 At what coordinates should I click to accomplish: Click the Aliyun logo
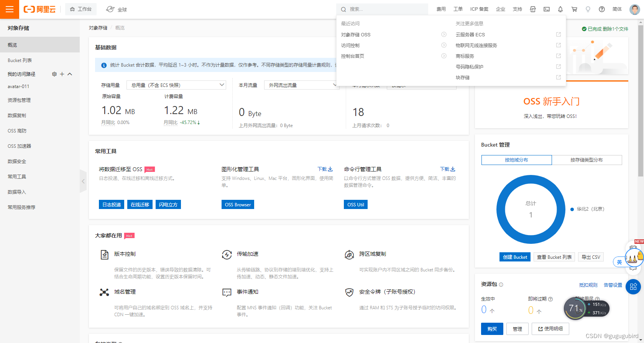tap(39, 9)
